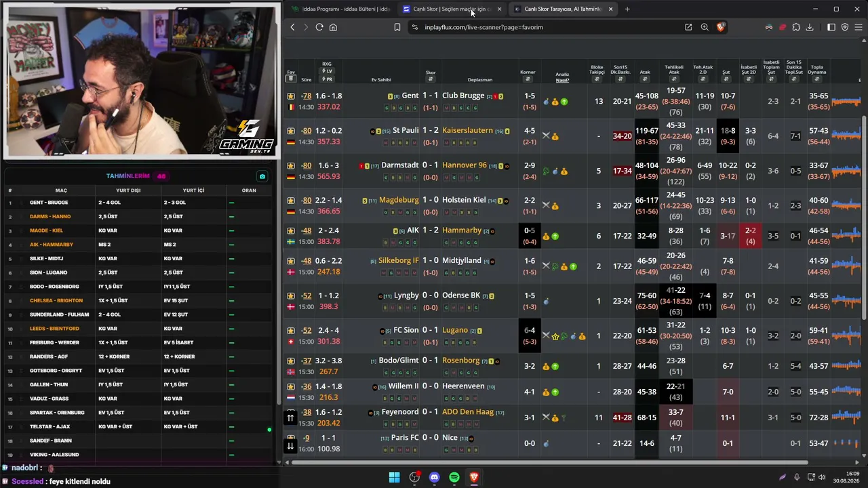The width and height of the screenshot is (868, 488).
Task: Open the browser downloads icon
Action: (810, 27)
